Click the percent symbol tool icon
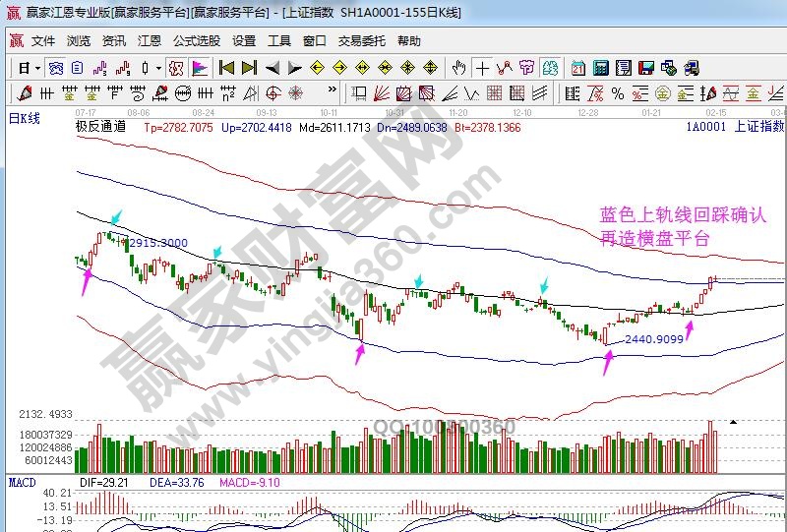Viewport: 787px width, 532px height. point(617,93)
